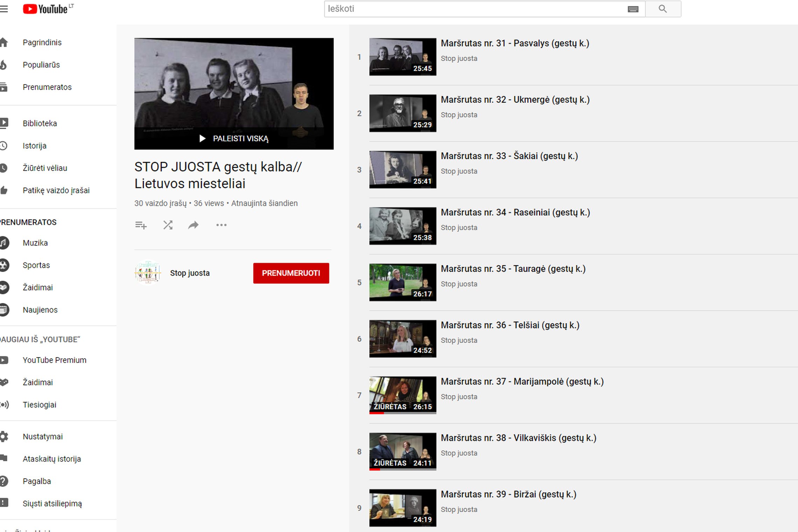This screenshot has height=532, width=798.
Task: Open the Muzika channel icon
Action: coord(4,243)
